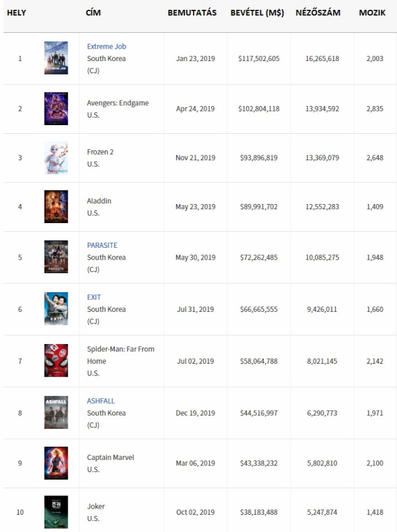Click the NÉZŐSZÁM column header

coord(318,13)
